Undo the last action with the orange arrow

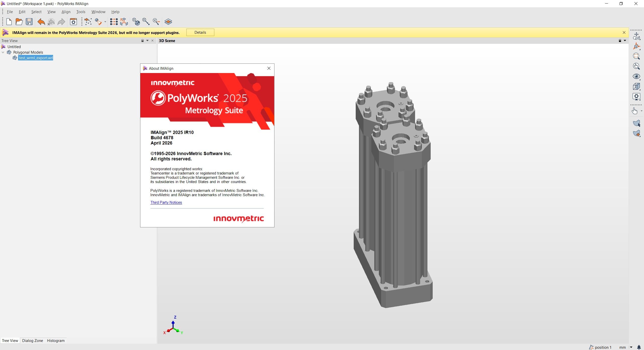[41, 22]
